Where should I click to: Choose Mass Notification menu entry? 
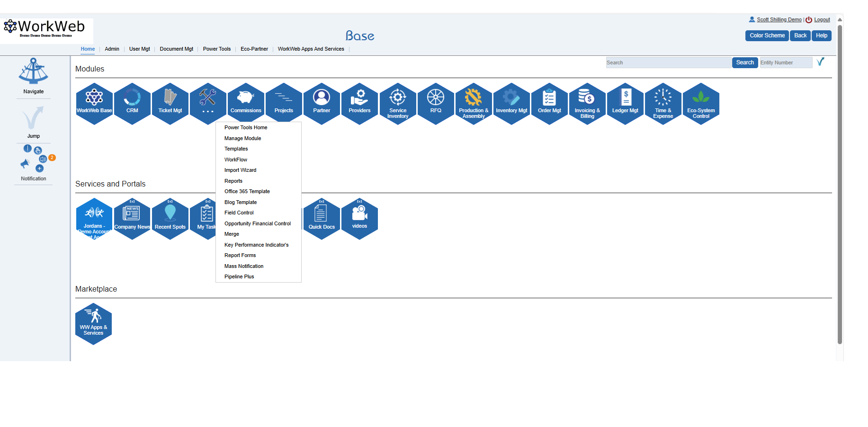(x=244, y=267)
